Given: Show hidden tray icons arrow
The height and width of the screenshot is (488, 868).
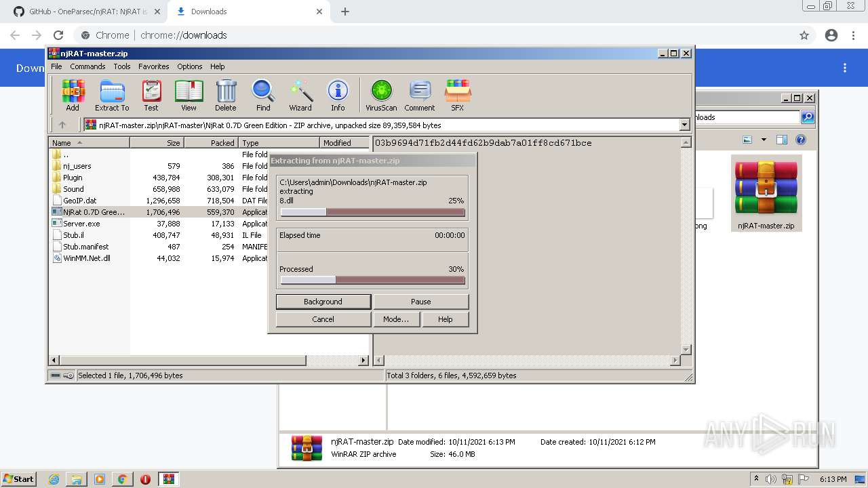Looking at the screenshot, I should click(756, 479).
